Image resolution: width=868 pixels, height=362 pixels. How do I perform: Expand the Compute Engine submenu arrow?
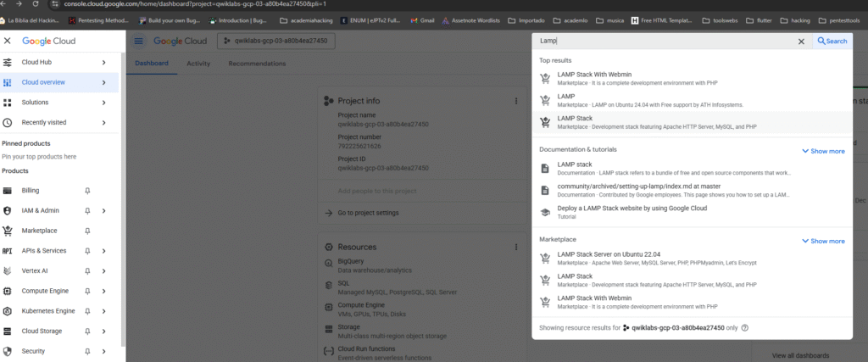[103, 291]
